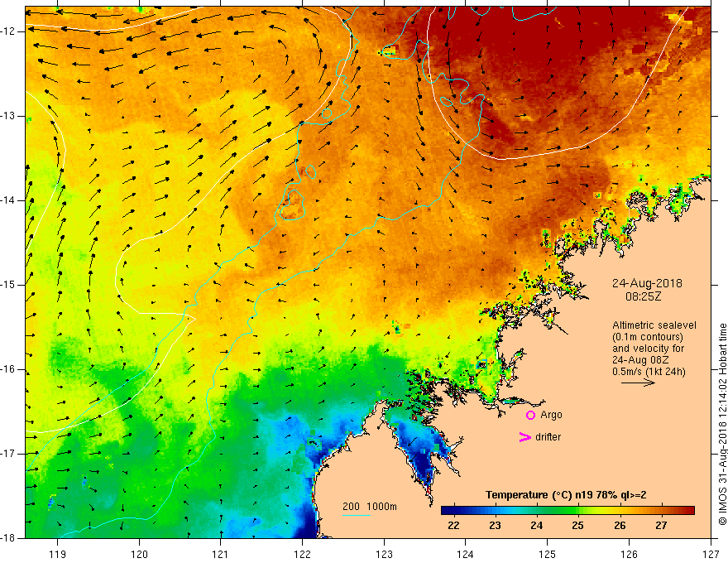This screenshot has height=563, width=728.
Task: Click the magenta drifter arrowhead legend icon
Action: [x=524, y=437]
